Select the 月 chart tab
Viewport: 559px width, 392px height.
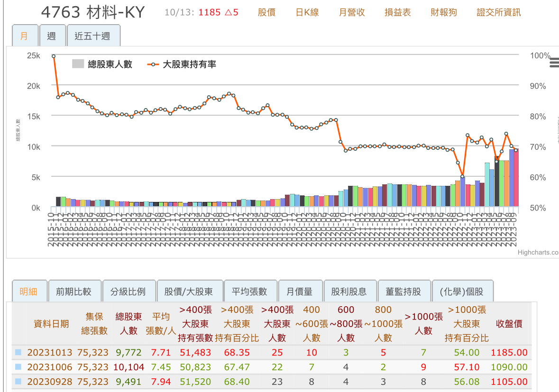tap(25, 36)
